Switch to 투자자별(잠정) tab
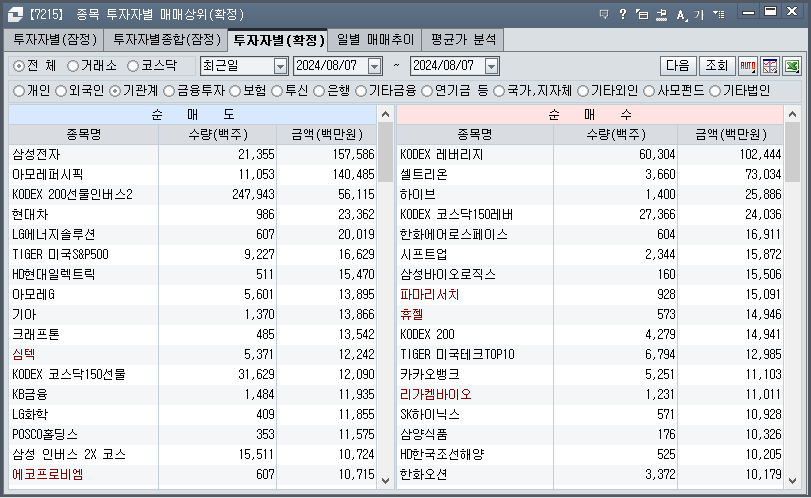811x498 pixels. (x=55, y=40)
